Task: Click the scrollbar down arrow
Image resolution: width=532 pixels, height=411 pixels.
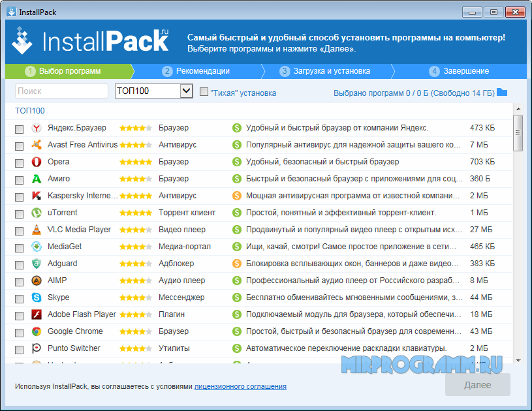Action: pyautogui.click(x=518, y=360)
